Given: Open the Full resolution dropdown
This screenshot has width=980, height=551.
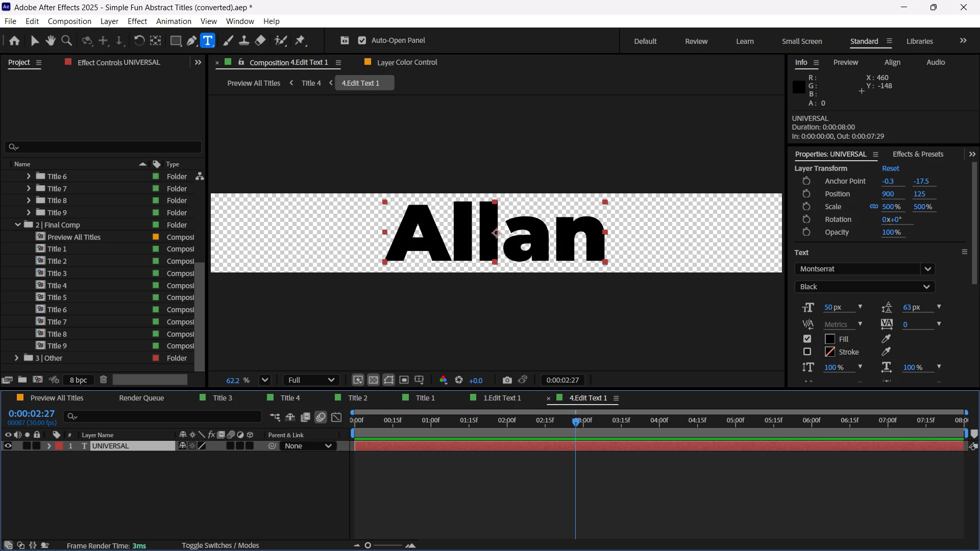Looking at the screenshot, I should [311, 380].
